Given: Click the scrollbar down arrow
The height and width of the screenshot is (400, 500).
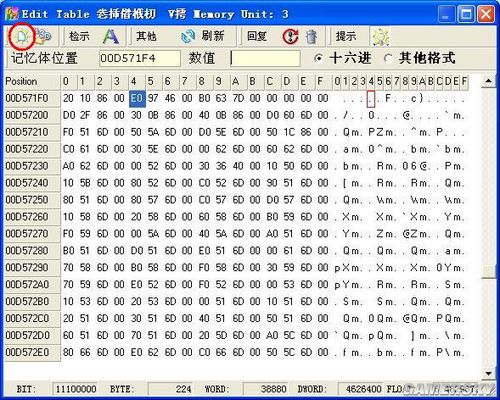Looking at the screenshot, I should coord(489,373).
